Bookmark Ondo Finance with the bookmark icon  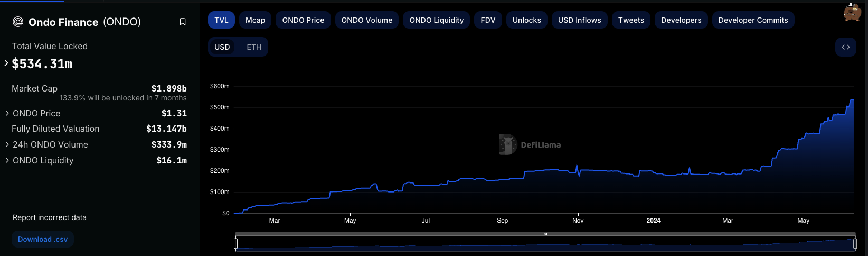click(183, 22)
